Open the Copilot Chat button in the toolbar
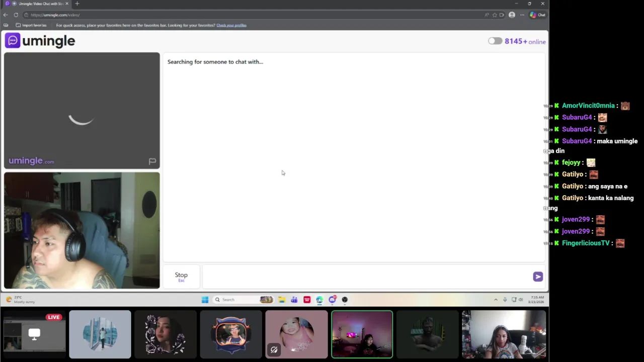644x362 pixels. coord(537,15)
